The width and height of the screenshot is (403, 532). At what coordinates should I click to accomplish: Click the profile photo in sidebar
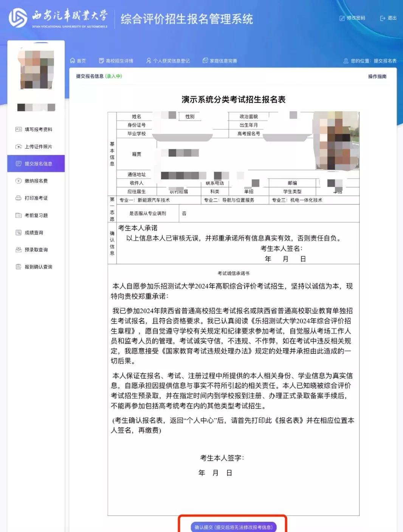click(36, 70)
